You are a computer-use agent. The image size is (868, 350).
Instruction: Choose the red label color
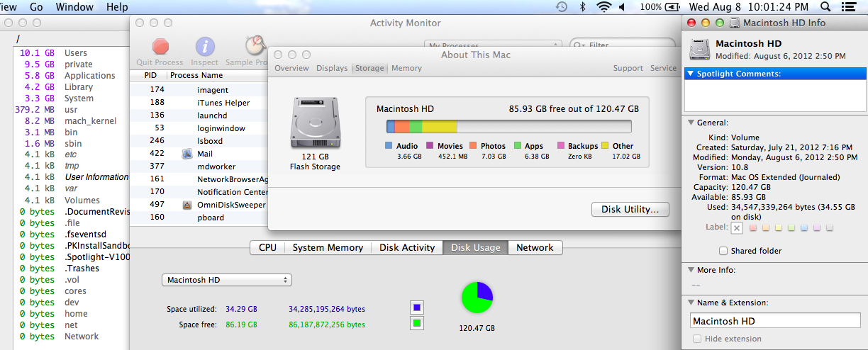[753, 228]
